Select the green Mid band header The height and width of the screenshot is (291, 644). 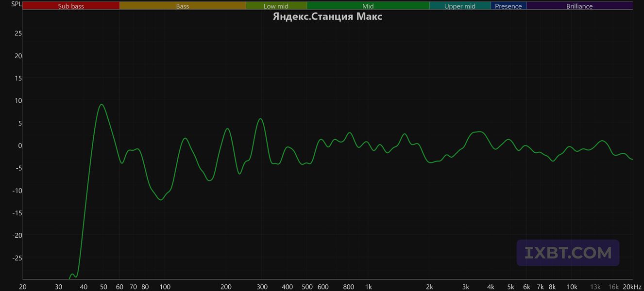(368, 6)
